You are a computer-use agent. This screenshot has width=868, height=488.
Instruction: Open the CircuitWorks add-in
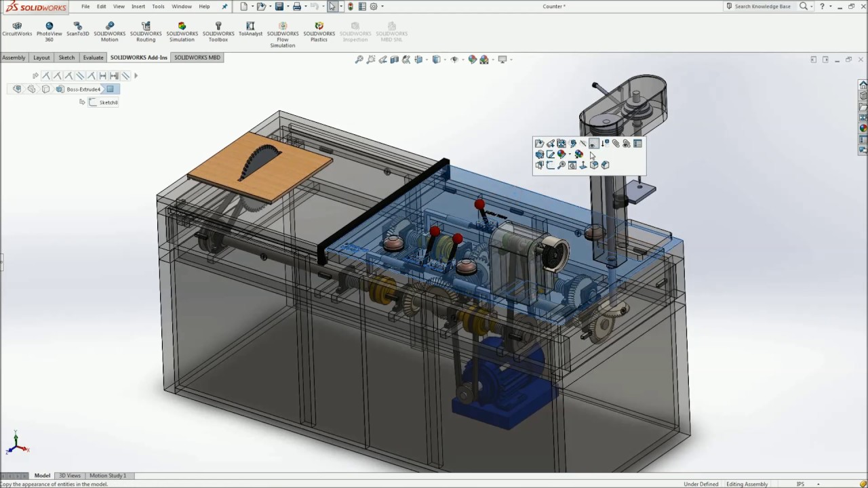tap(17, 29)
